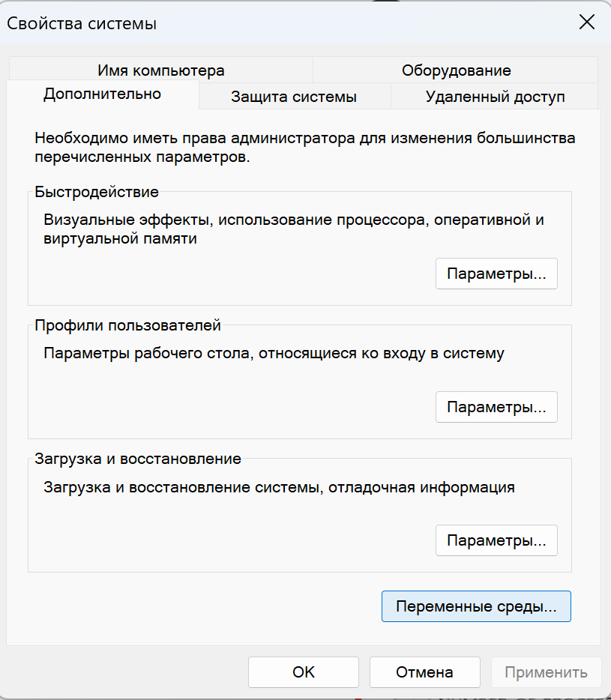This screenshot has height=700, width=611.
Task: Close the Свойства системы window
Action: point(587,22)
